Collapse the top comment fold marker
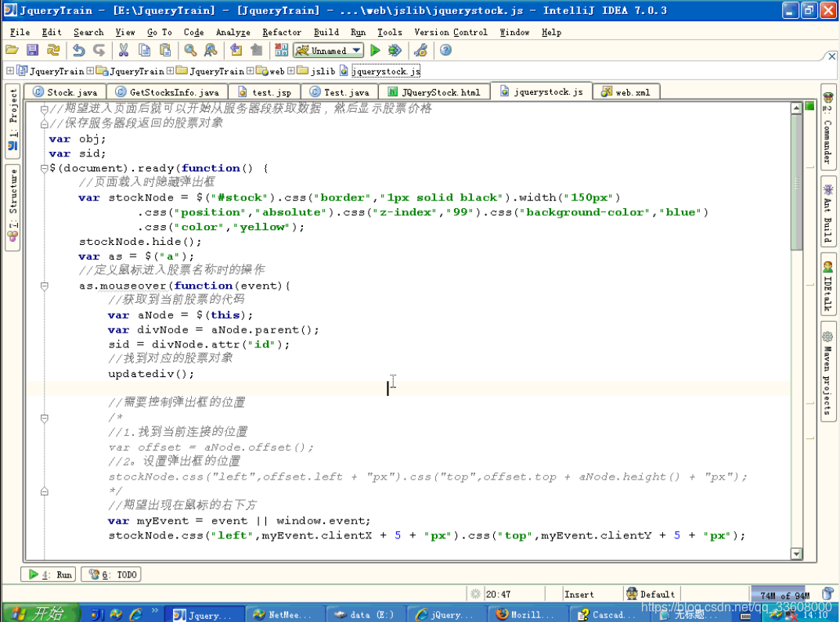 click(x=45, y=110)
